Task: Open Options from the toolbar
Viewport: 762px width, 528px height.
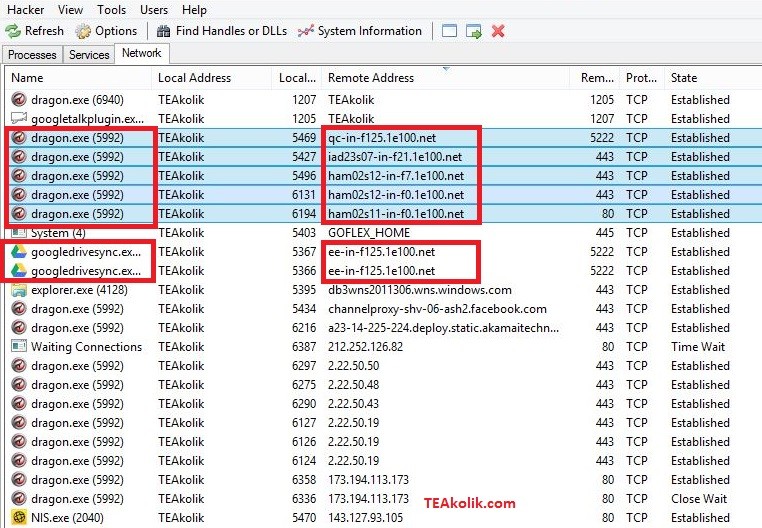Action: coord(106,31)
